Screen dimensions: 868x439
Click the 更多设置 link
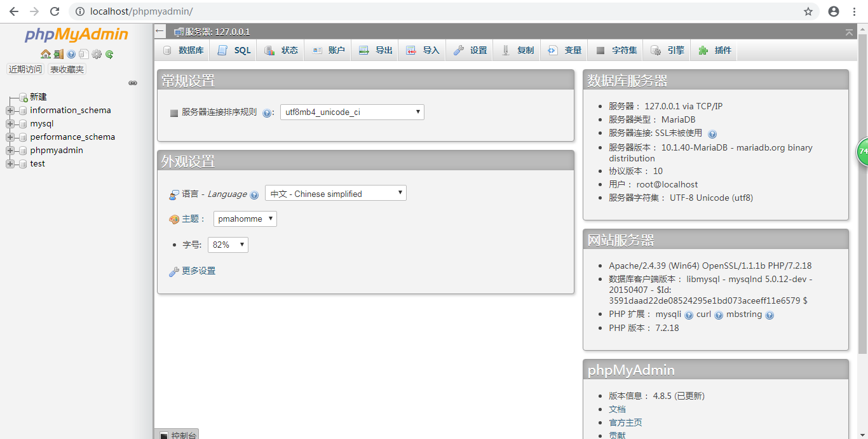coord(198,271)
